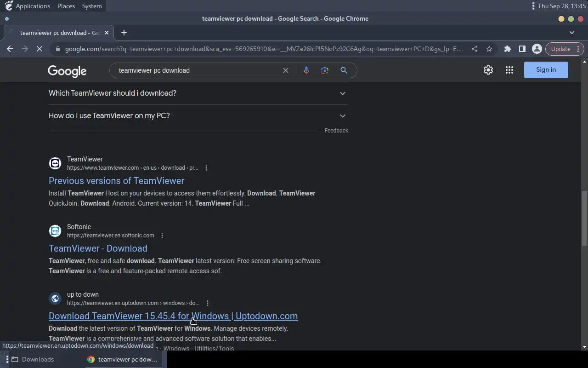The image size is (588, 368).
Task: Stop loading the page
Action: pos(40,49)
